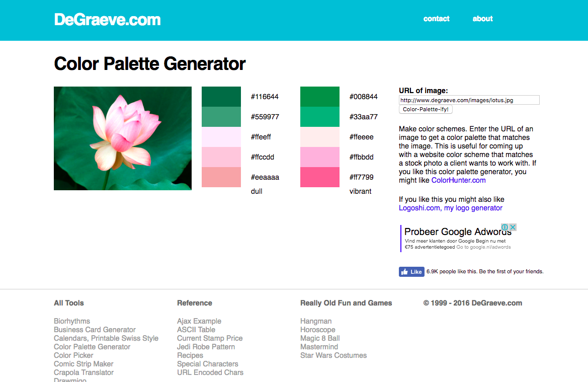Go to the about page
Image resolution: width=588 pixels, height=382 pixels.
click(x=482, y=19)
